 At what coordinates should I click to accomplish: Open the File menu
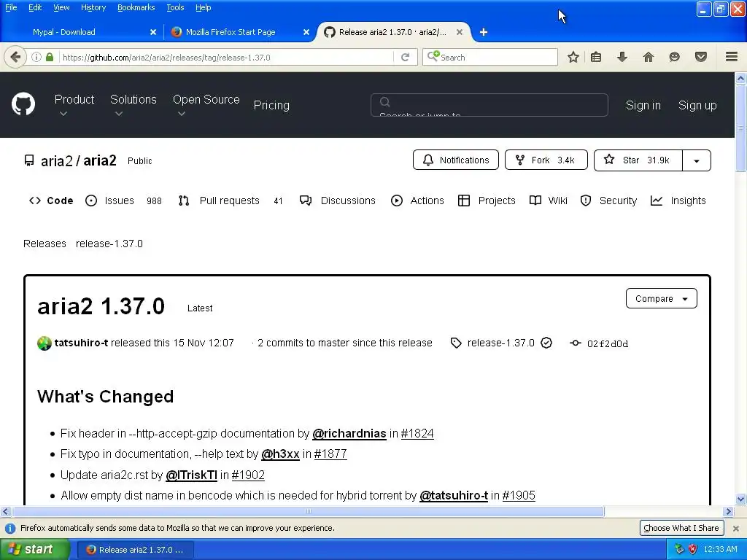(x=11, y=7)
